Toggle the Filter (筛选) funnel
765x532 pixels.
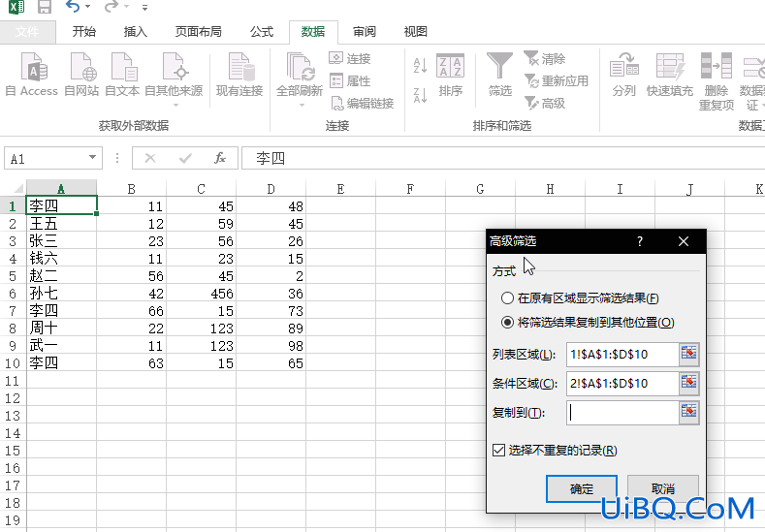pos(499,75)
